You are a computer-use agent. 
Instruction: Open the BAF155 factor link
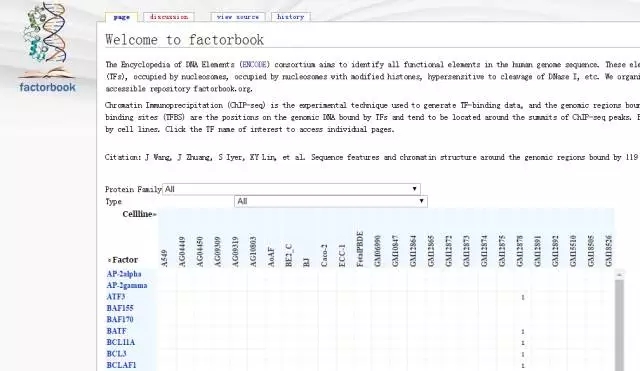(120, 308)
